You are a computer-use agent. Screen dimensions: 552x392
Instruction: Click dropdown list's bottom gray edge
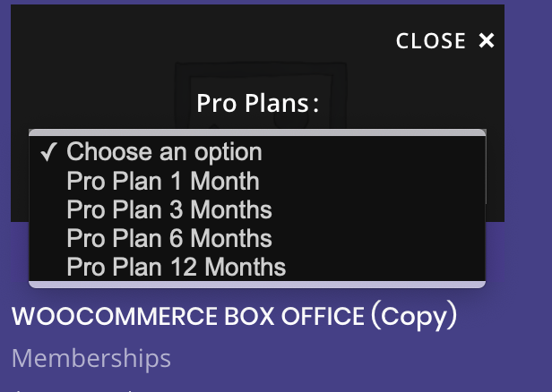pos(257,284)
